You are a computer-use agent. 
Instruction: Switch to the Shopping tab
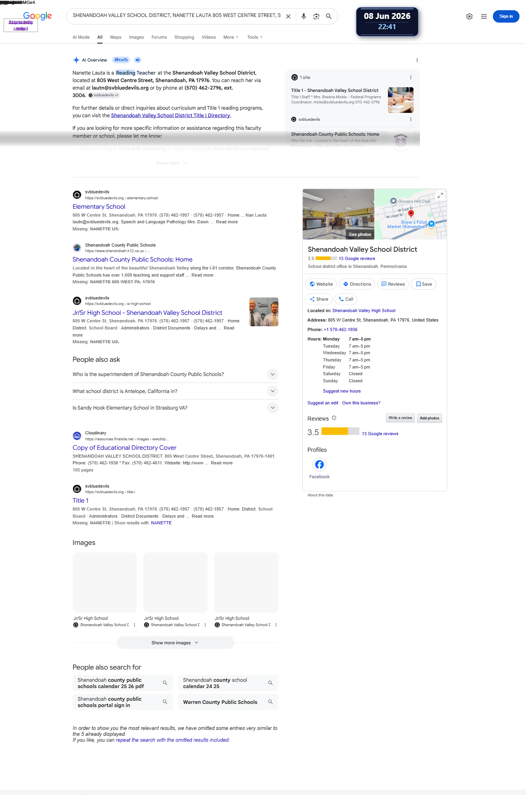pyautogui.click(x=184, y=37)
